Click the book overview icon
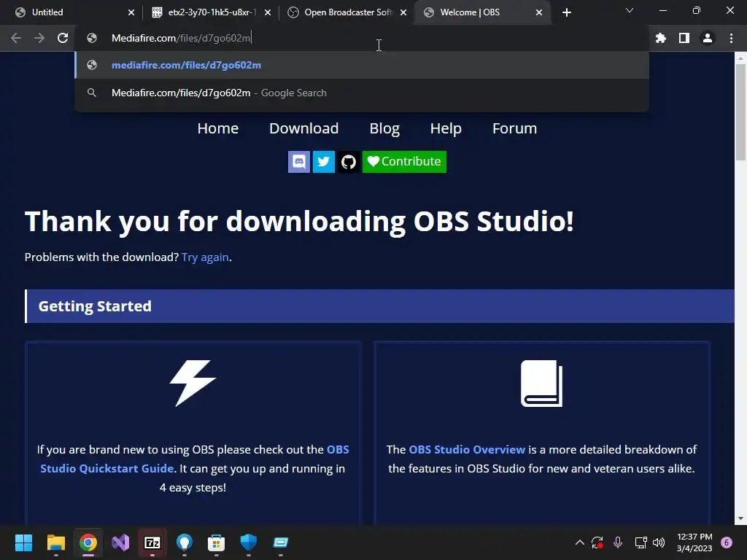This screenshot has width=747, height=560. 542,384
